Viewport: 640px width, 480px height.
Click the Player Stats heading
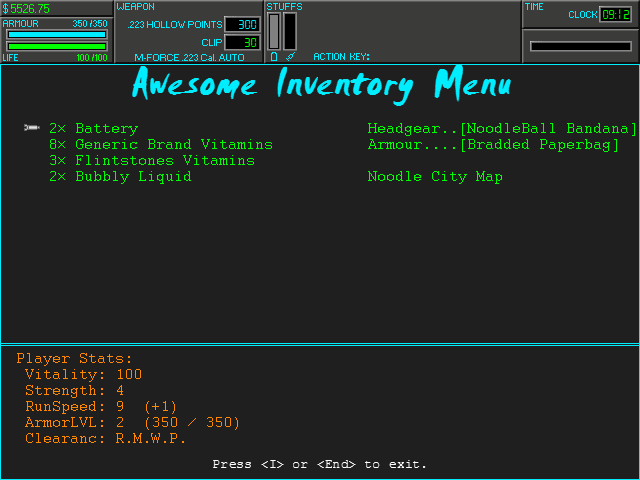coord(74,358)
